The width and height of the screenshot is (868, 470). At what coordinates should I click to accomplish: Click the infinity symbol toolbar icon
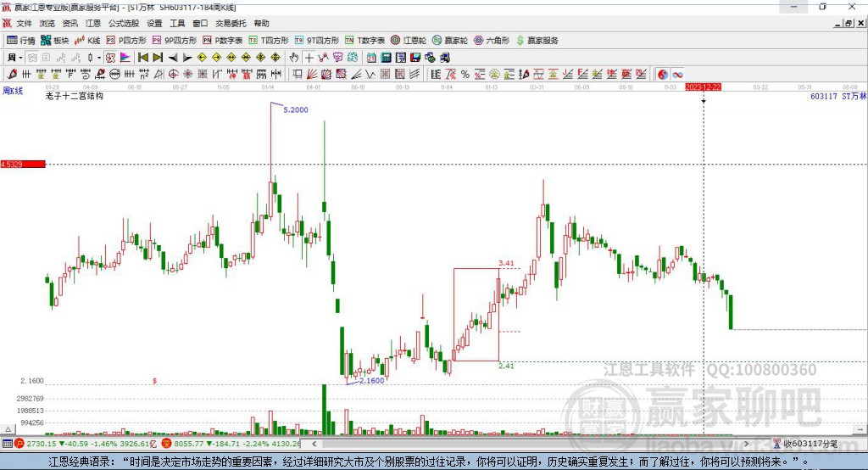pyautogui.click(x=677, y=75)
